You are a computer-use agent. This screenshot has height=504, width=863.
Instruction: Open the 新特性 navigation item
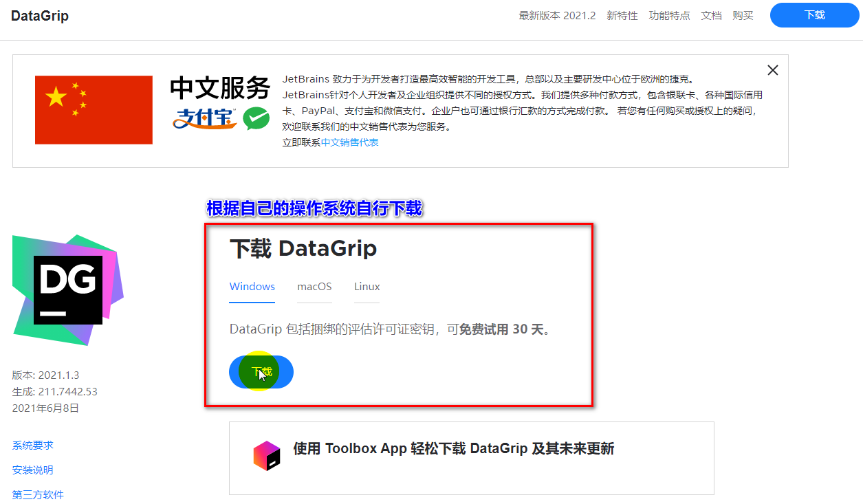coord(622,15)
